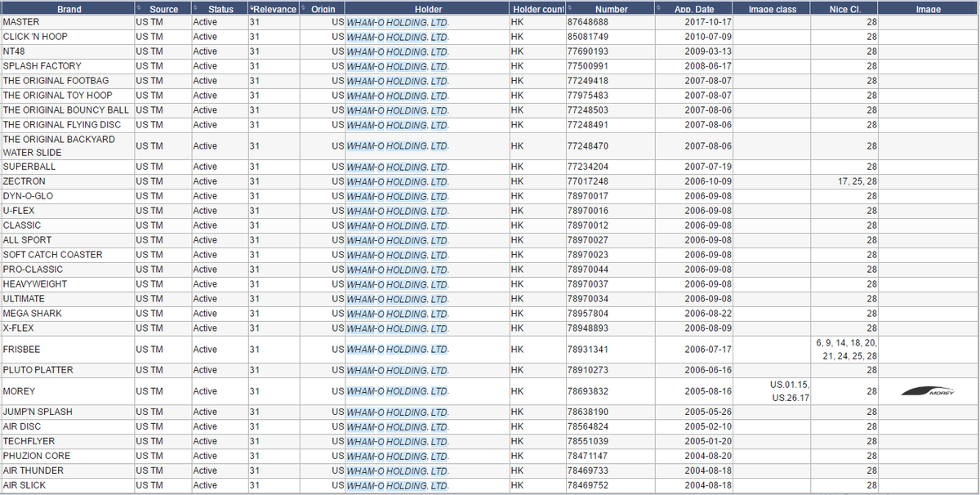This screenshot has width=980, height=495.
Task: Select the DYN-O-GLO brand cell
Action: [x=68, y=196]
